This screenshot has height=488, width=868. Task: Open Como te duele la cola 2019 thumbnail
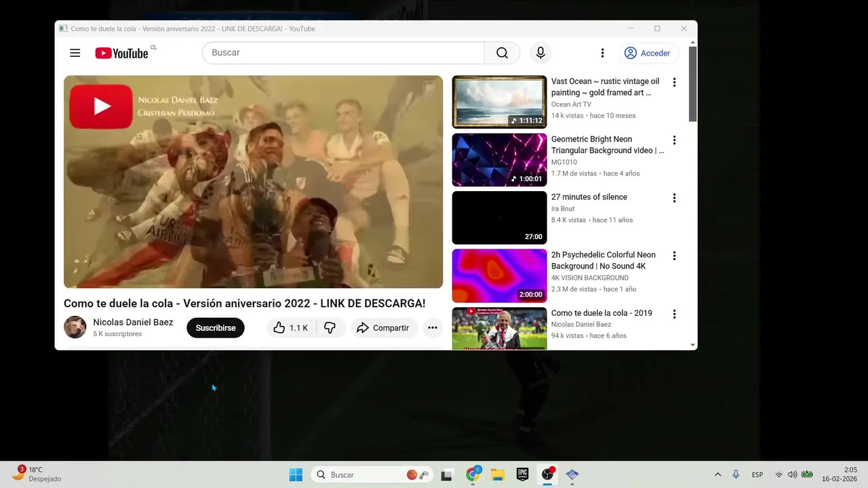[x=499, y=329]
